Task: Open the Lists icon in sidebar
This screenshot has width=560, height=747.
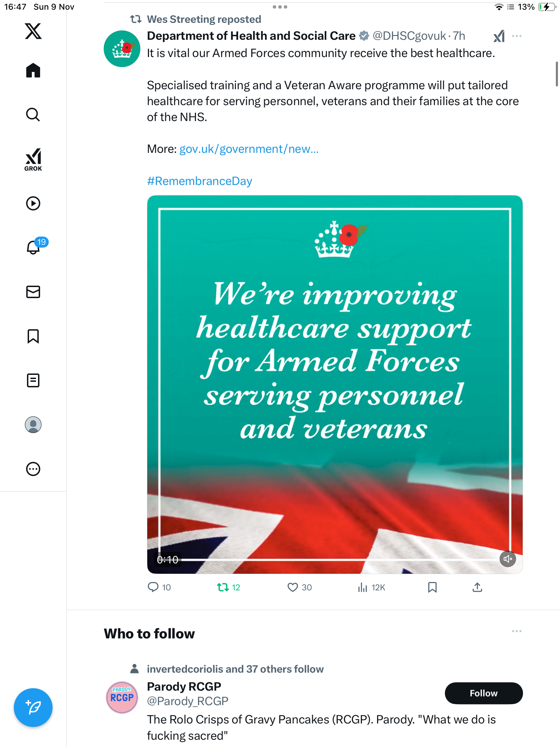Action: click(33, 380)
